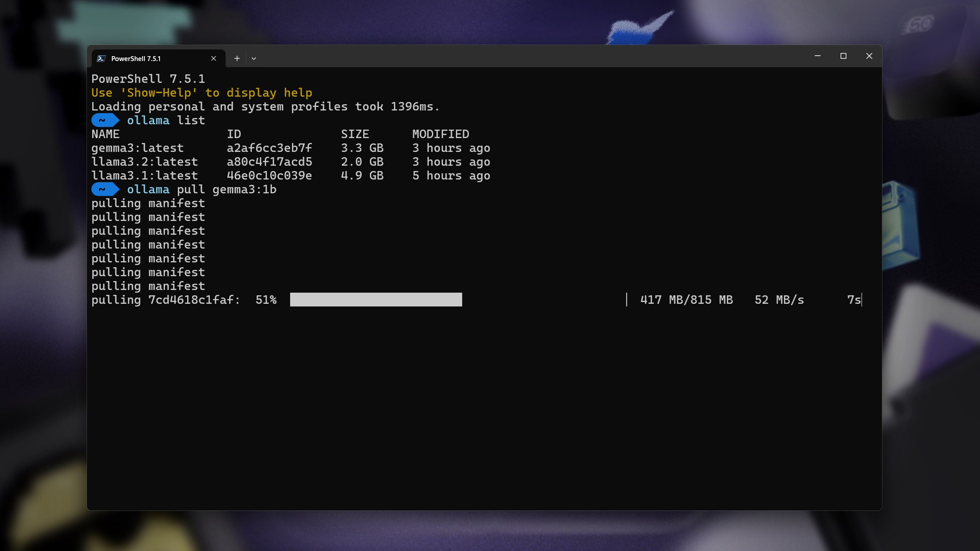Click the blue prompt badge beside 'ollama list'
Screen dimensions: 980x551
pos(104,120)
